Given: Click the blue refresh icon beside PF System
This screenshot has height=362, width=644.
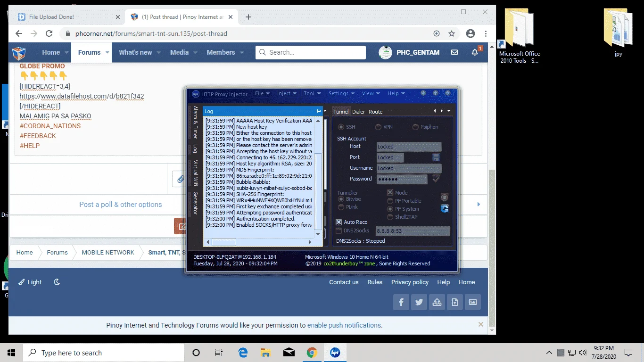Looking at the screenshot, I should (444, 208).
